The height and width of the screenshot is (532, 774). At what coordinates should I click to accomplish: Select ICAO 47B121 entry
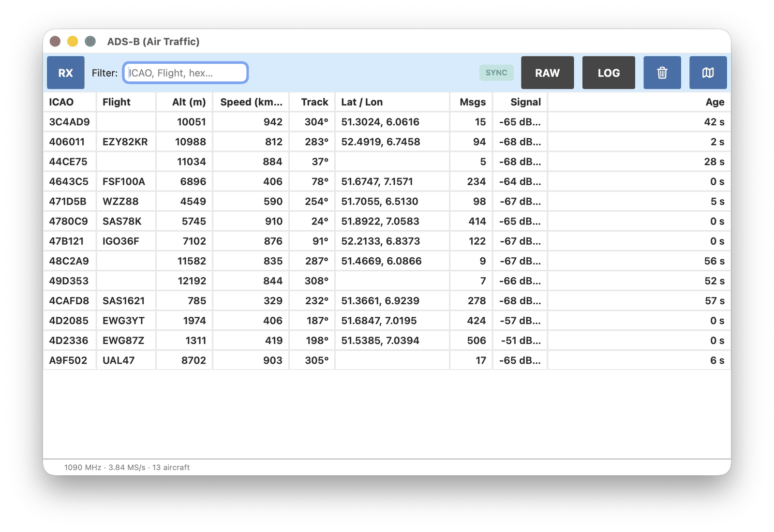(x=70, y=241)
